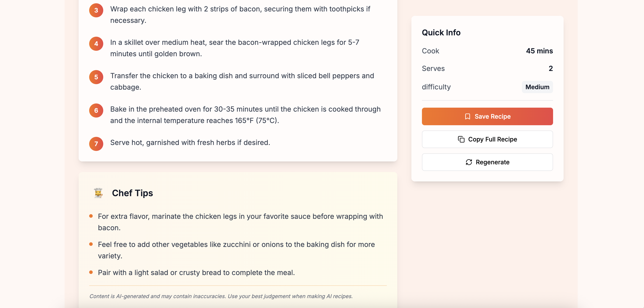
Task: Select step number 4 circle badge
Action: (96, 44)
